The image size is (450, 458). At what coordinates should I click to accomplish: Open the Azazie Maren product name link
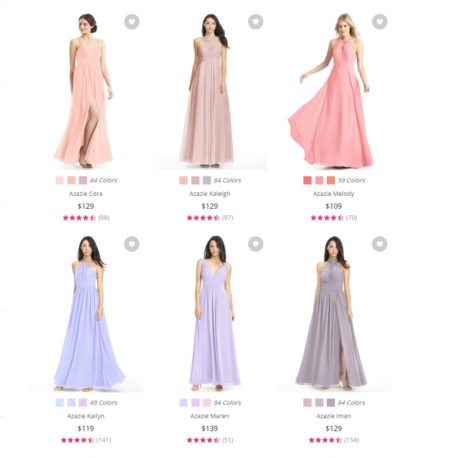coord(210,416)
